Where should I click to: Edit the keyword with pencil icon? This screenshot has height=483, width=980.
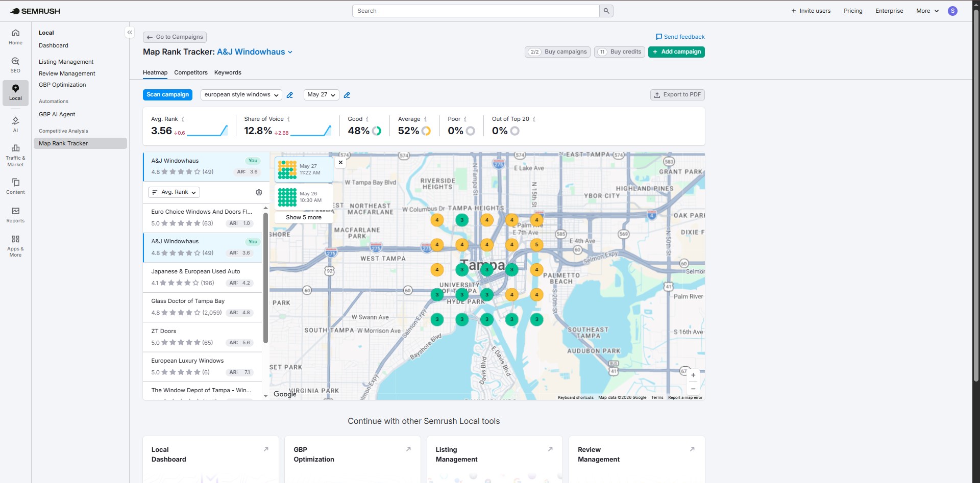(x=290, y=95)
